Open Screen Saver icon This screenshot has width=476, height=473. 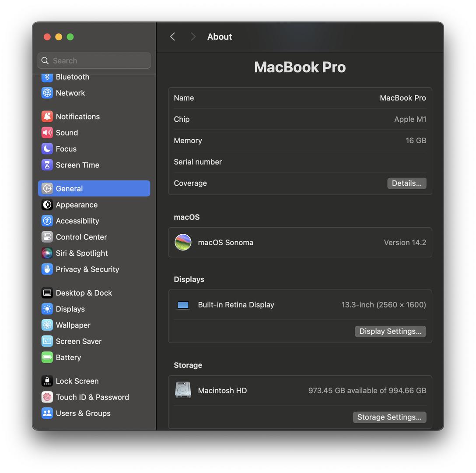(x=47, y=341)
